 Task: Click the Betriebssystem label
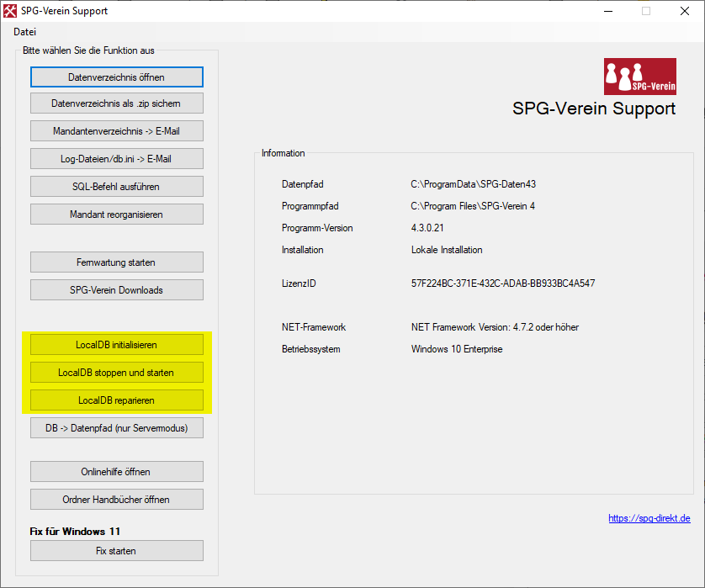pos(310,349)
